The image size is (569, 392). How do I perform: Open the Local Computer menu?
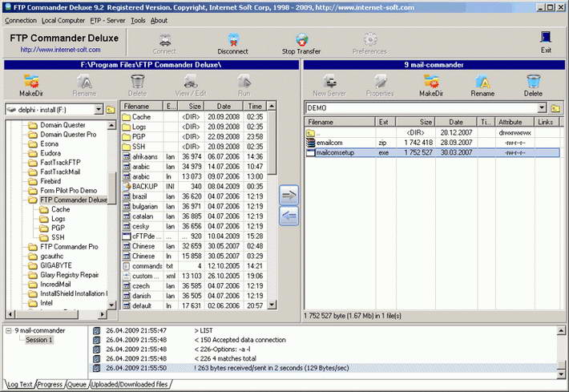63,20
